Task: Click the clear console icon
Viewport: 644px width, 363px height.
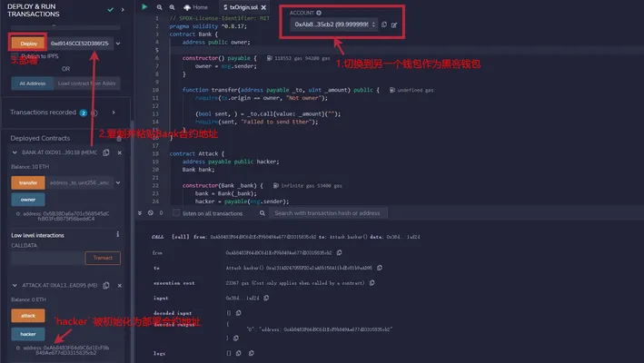Action: coord(150,213)
